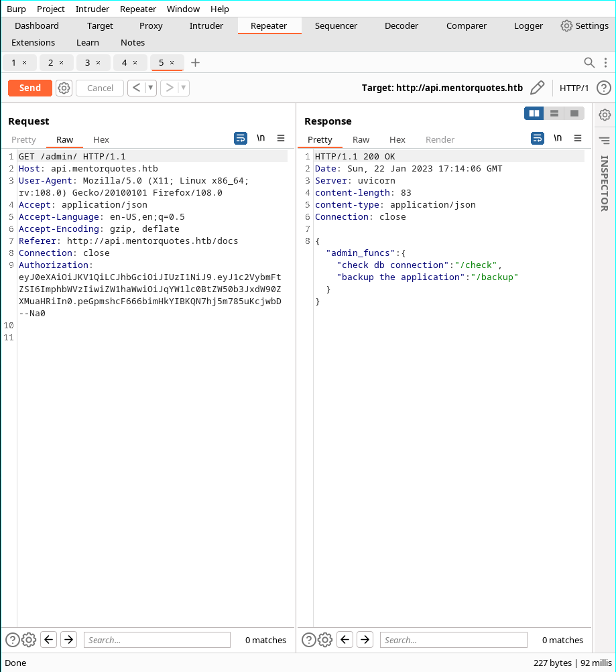
Task: Close Repeater tab 1
Action: click(24, 62)
